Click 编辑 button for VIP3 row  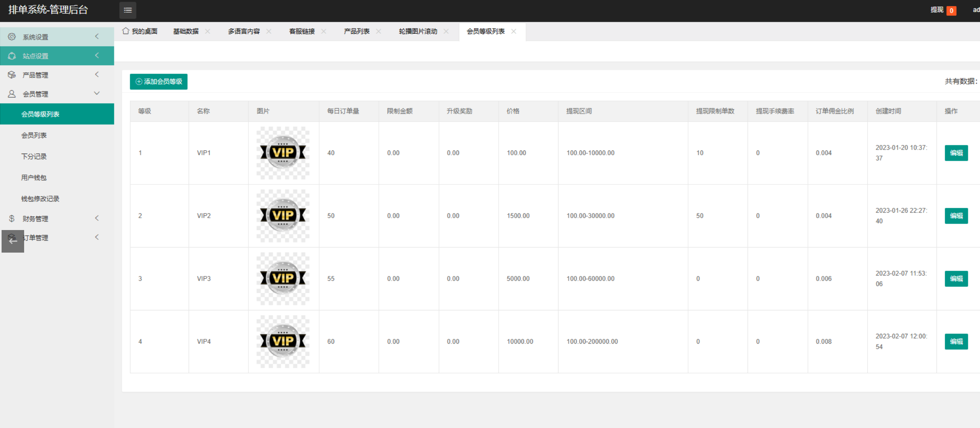(x=956, y=279)
